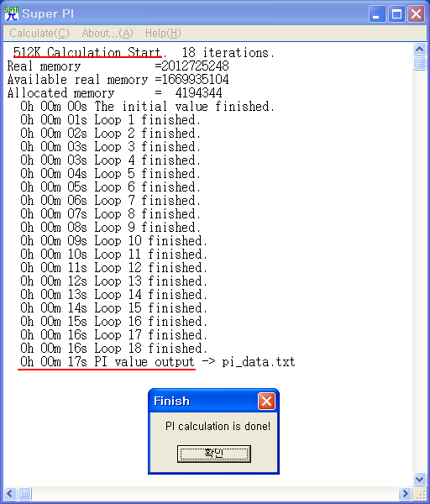The width and height of the screenshot is (430, 504).
Task: Open the About menu
Action: tap(107, 33)
